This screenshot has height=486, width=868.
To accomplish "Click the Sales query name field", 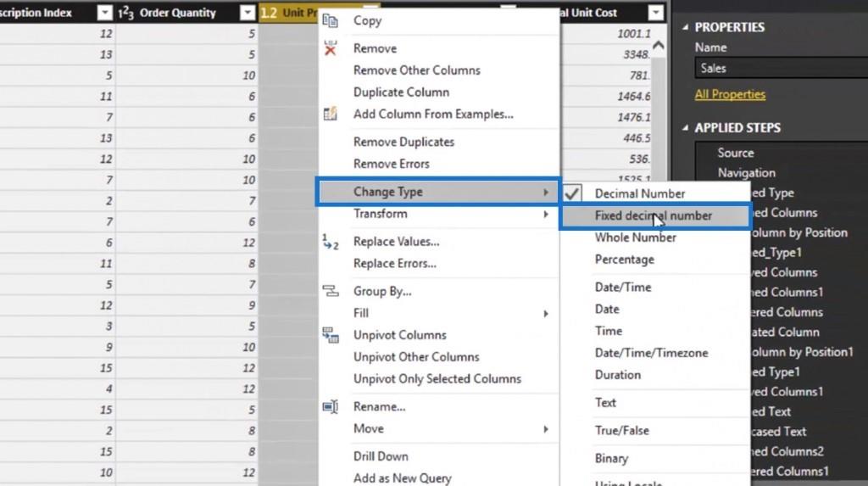I will coord(781,68).
